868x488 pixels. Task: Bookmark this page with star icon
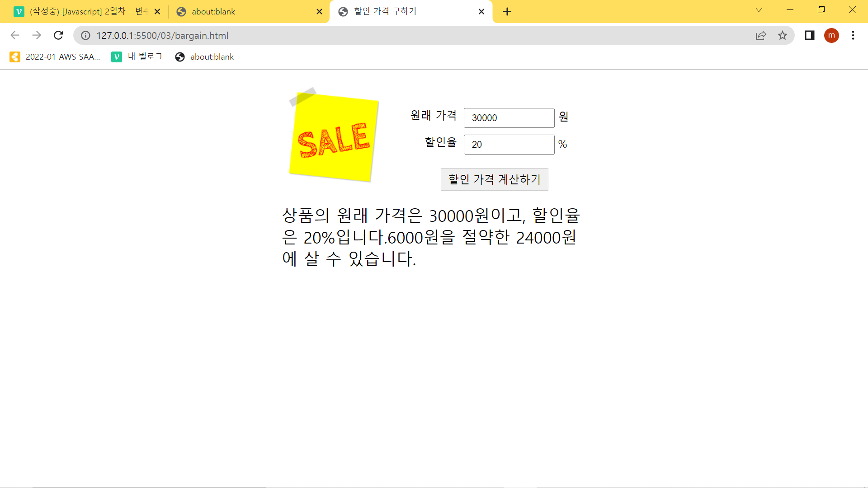click(x=783, y=35)
